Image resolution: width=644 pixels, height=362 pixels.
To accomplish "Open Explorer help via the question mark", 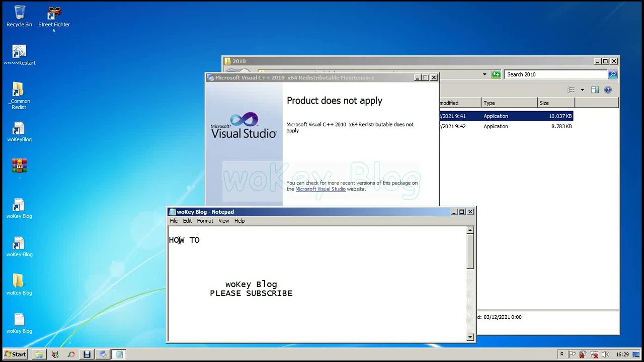I will click(x=608, y=90).
